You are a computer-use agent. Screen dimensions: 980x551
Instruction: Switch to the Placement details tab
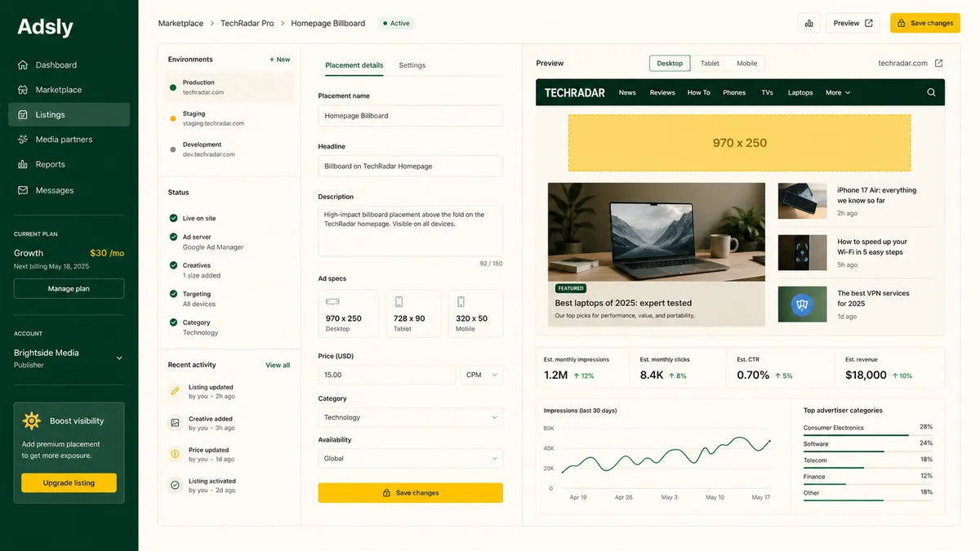click(x=354, y=65)
